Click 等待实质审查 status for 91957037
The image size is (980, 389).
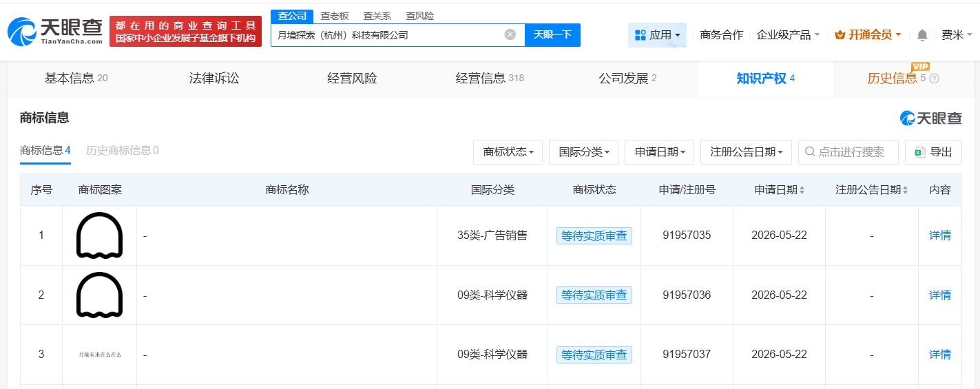point(594,355)
